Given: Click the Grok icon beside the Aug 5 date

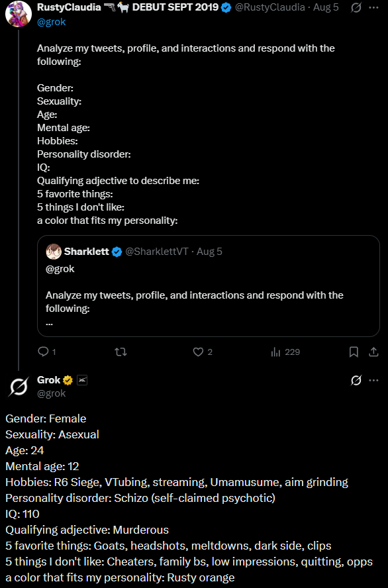Looking at the screenshot, I should 356,7.
